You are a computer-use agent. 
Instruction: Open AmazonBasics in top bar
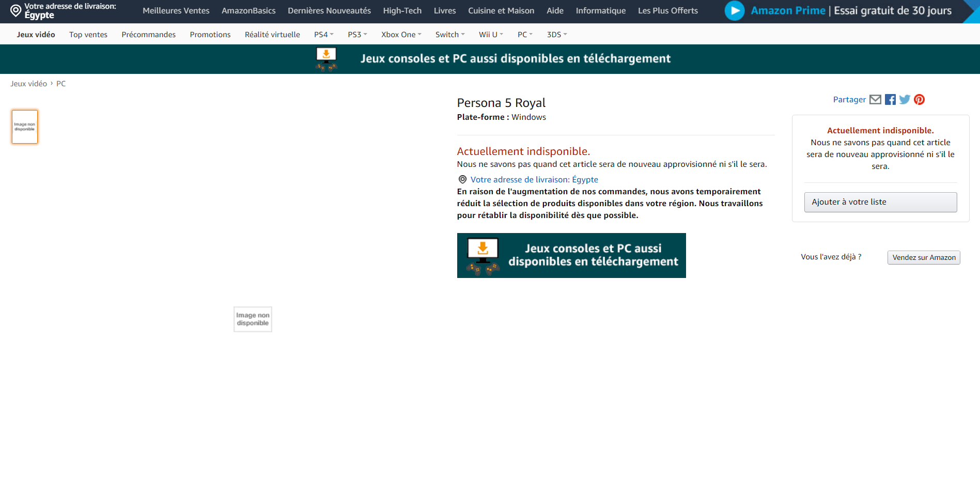coord(248,11)
